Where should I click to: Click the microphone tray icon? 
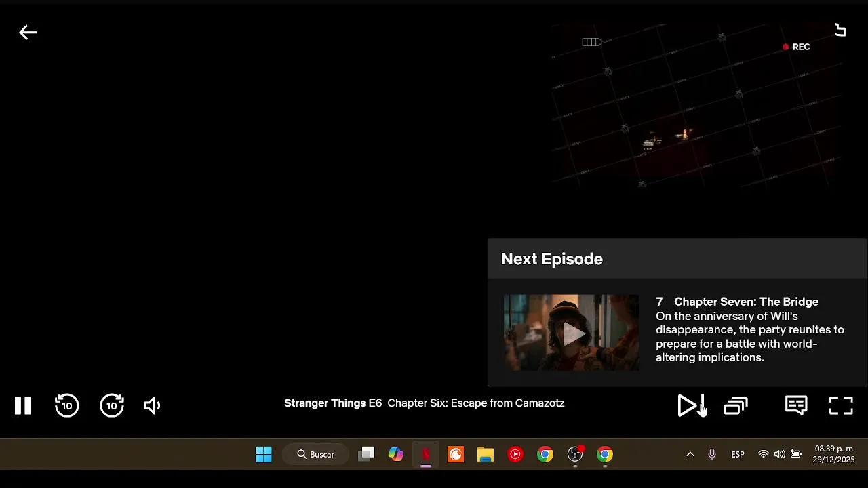point(712,454)
